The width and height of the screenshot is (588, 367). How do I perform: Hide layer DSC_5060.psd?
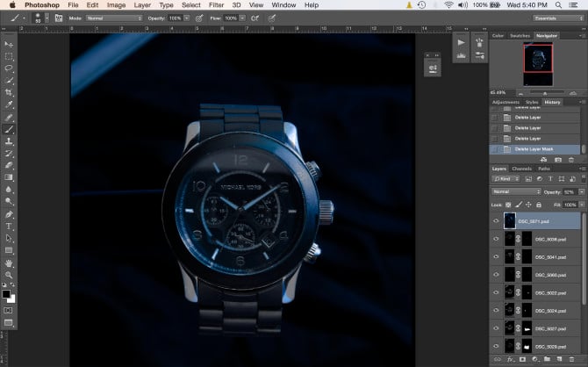(x=496, y=275)
